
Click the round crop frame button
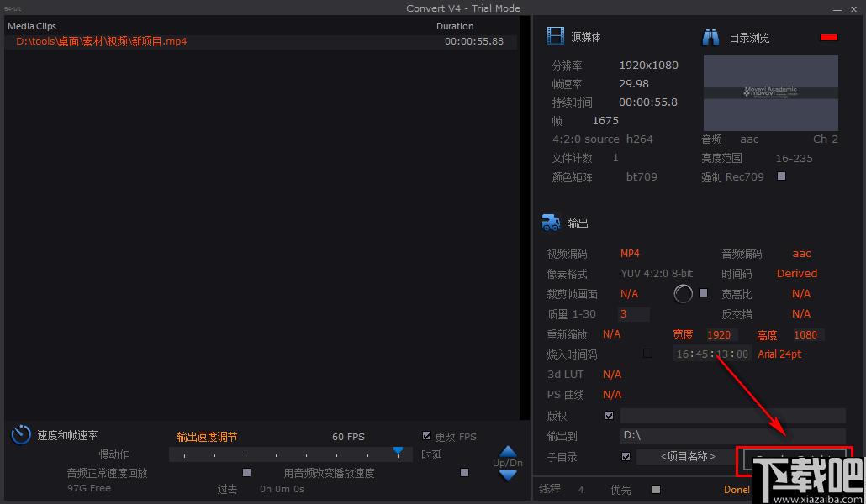click(x=683, y=294)
